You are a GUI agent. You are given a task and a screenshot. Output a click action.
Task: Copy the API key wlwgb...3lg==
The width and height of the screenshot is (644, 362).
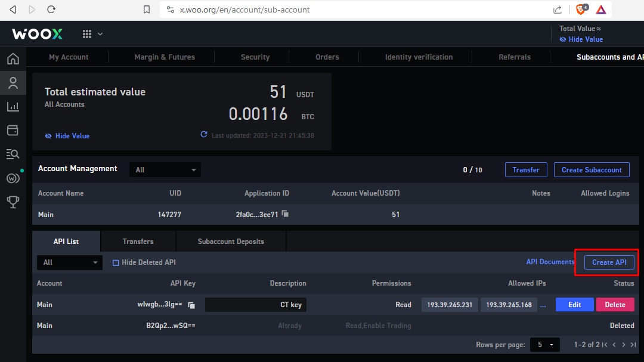pyautogui.click(x=191, y=305)
